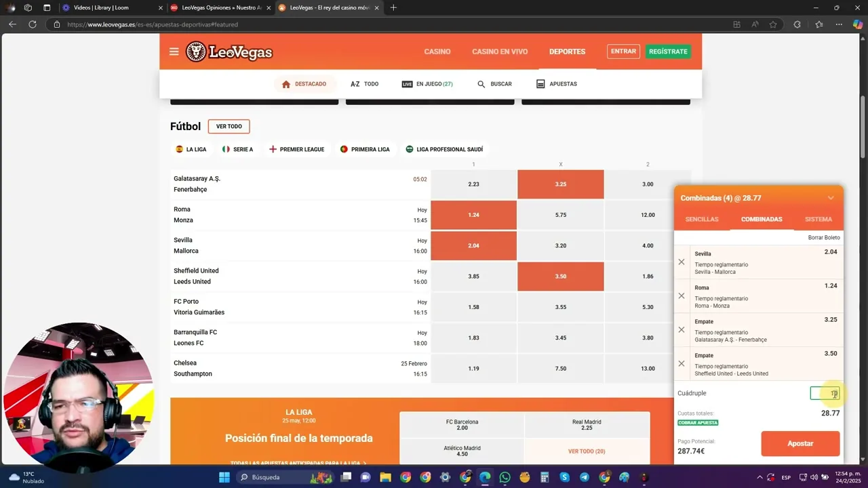The width and height of the screenshot is (868, 488).
Task: Click Borrar Boleto to clear the betslip
Action: (x=824, y=238)
